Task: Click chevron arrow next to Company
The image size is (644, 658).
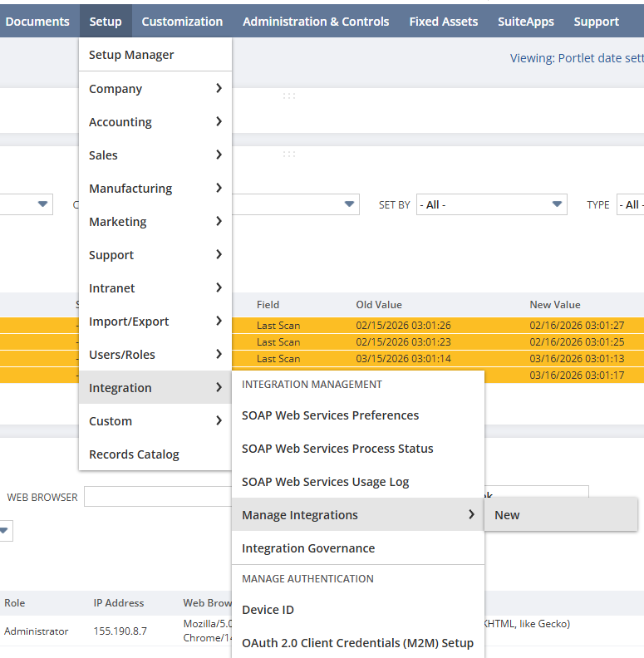Action: pyautogui.click(x=219, y=88)
